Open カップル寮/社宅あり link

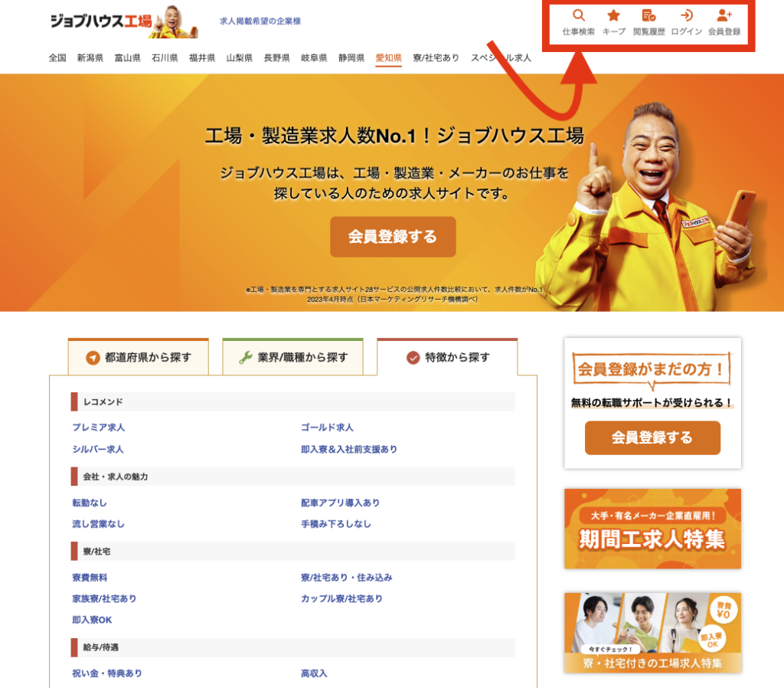pos(341,598)
